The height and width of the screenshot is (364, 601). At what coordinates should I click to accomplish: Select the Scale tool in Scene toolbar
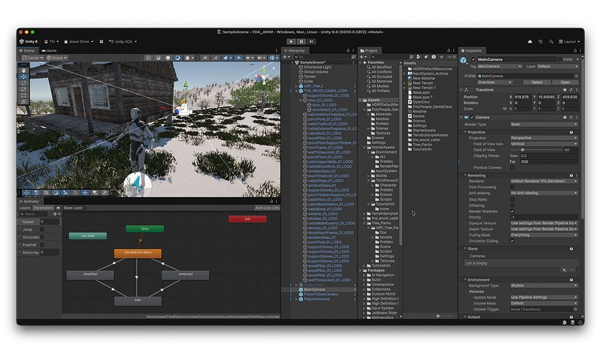tap(24, 89)
